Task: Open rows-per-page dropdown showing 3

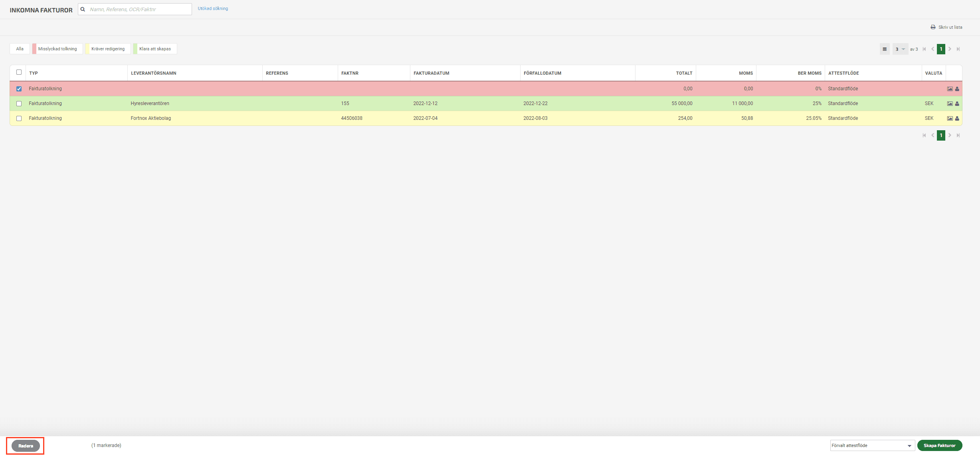Action: [900, 49]
